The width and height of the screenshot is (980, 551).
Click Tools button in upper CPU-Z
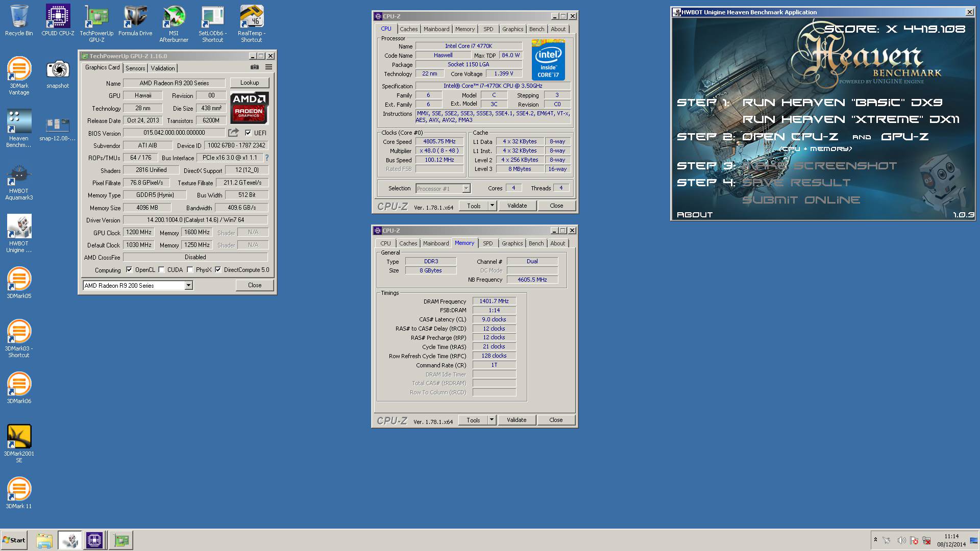click(x=474, y=206)
